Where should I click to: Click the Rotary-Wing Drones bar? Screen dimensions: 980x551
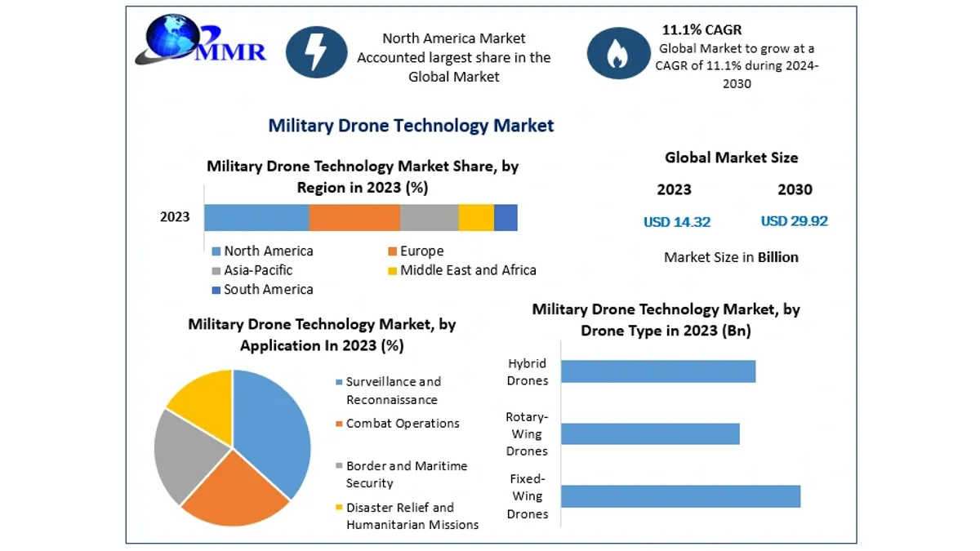pos(650,433)
